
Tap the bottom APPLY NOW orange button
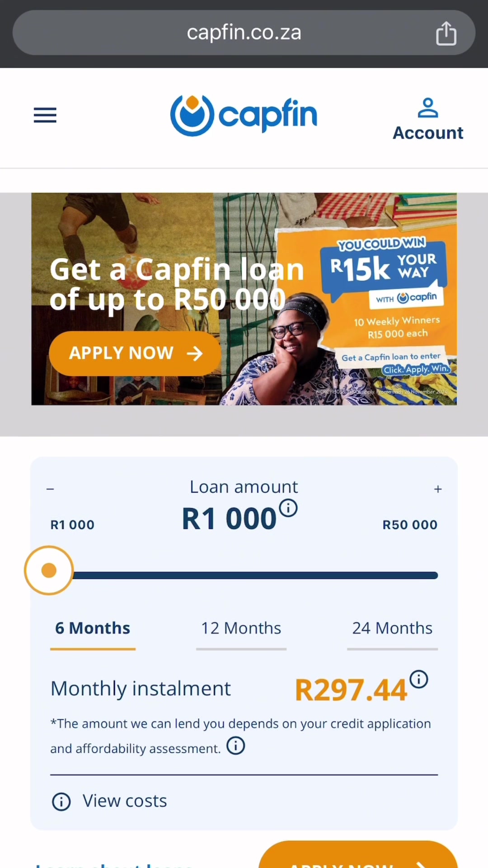click(358, 854)
